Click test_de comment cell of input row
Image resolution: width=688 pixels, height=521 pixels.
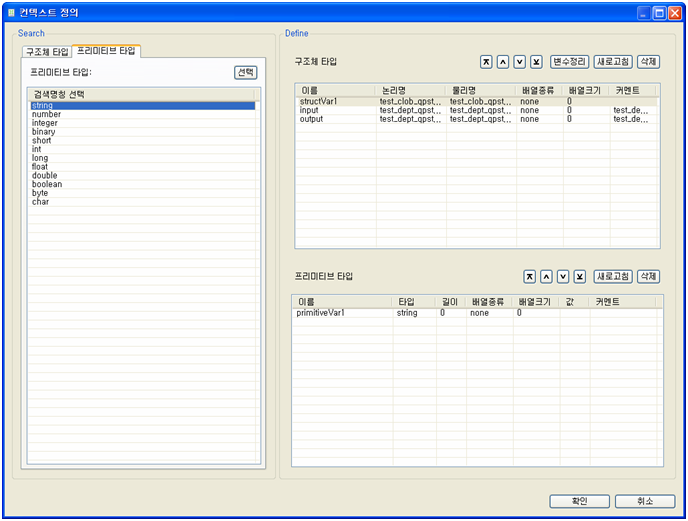[x=631, y=110]
